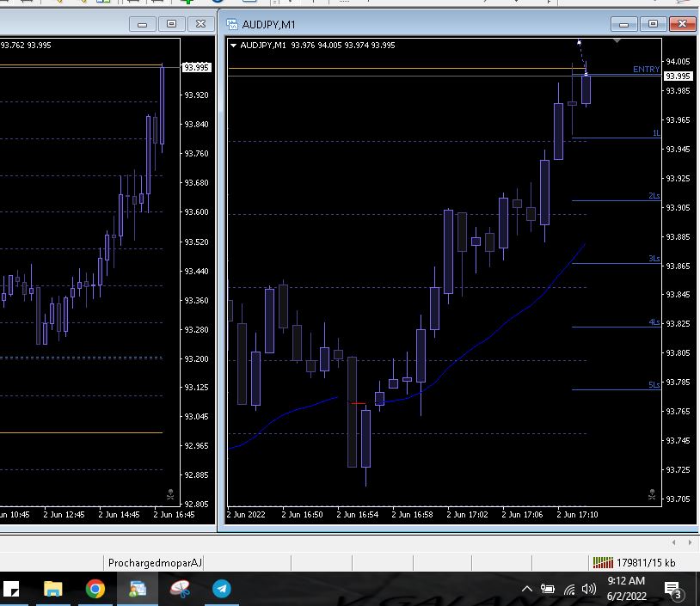Minimize the AUDJPY,M1 chart window
700x606 pixels.
[623, 24]
